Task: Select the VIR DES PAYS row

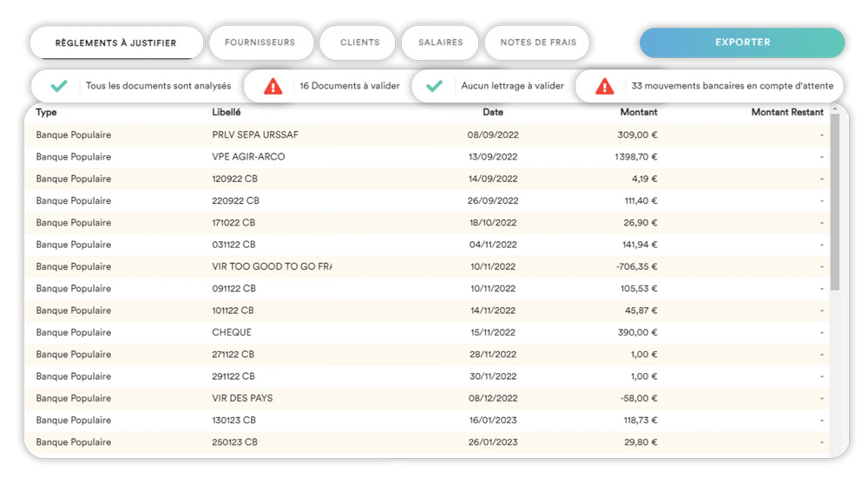Action: (242, 398)
